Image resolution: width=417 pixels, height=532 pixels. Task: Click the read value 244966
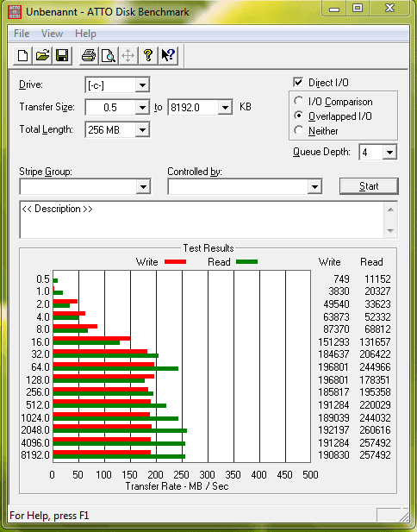[375, 367]
